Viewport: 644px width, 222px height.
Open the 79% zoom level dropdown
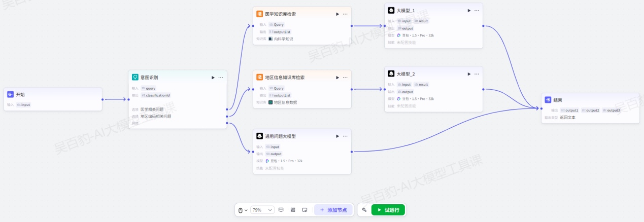pos(262,210)
